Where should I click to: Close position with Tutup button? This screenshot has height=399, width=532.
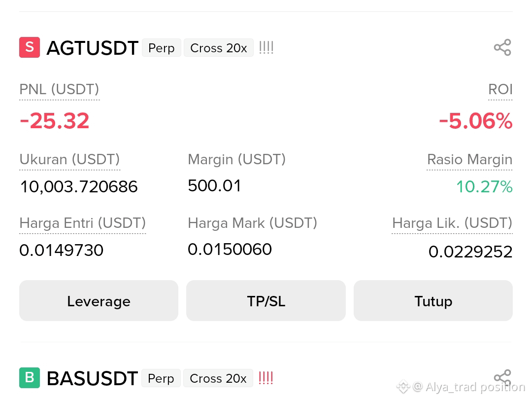(x=433, y=301)
